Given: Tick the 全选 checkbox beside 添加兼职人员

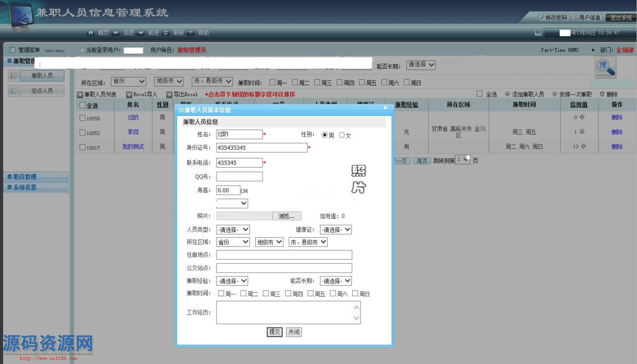Looking at the screenshot, I should pyautogui.click(x=479, y=94).
